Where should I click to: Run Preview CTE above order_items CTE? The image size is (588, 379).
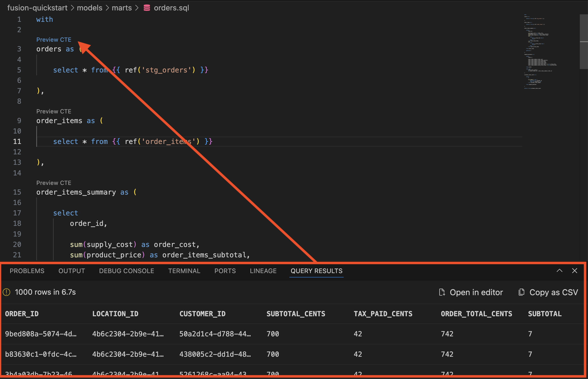(x=54, y=111)
